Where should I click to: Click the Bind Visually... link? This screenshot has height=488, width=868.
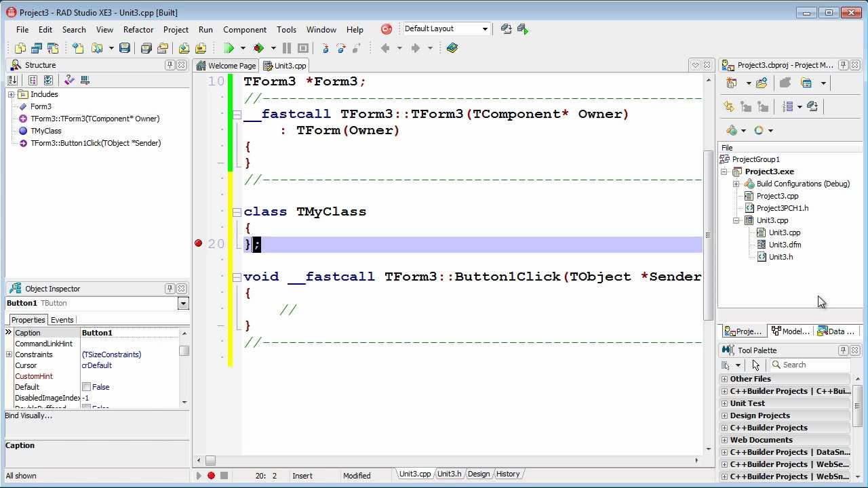[x=28, y=415]
